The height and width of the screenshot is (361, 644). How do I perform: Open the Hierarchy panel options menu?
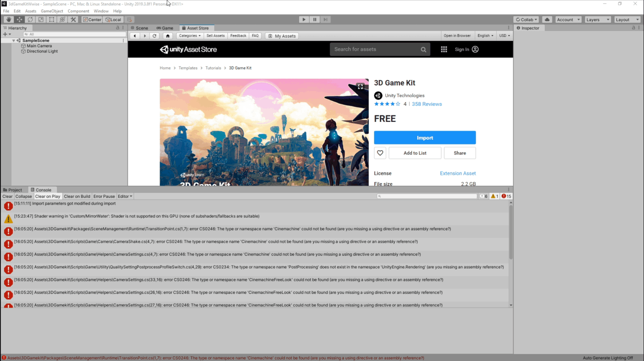123,28
